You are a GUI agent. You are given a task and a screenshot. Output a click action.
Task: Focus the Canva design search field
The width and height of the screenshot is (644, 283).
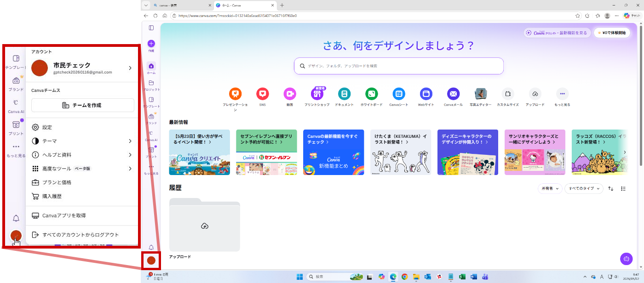tap(399, 66)
